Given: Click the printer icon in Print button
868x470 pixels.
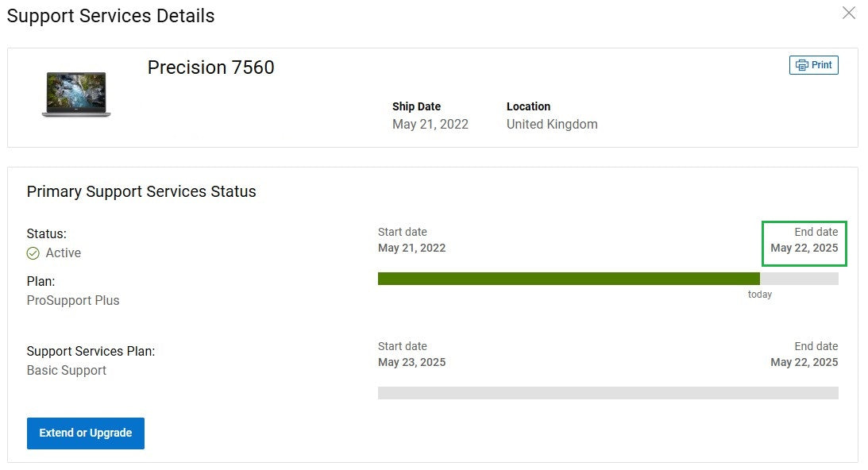Looking at the screenshot, I should 801,65.
